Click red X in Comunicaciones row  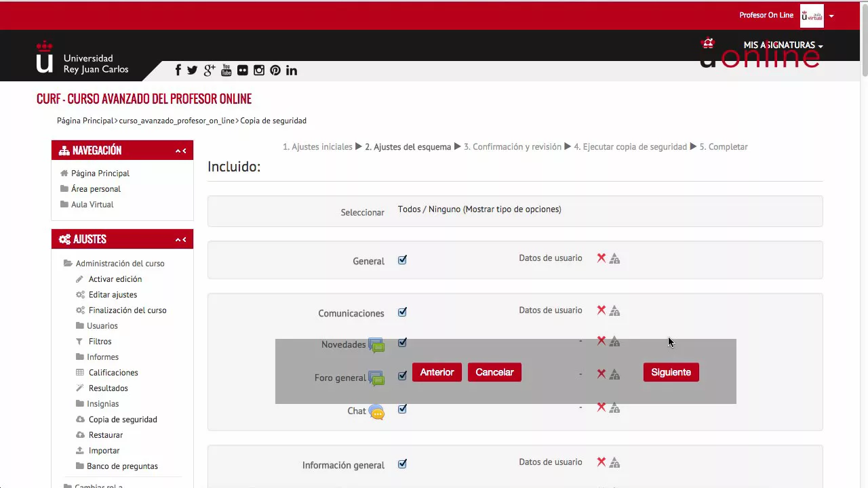tap(601, 310)
